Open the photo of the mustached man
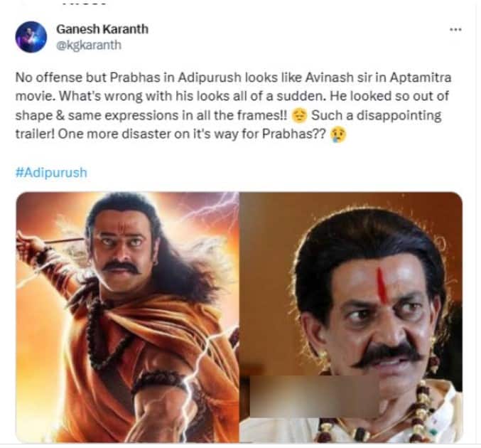Viewport: 481px width, 448px height. [351, 317]
